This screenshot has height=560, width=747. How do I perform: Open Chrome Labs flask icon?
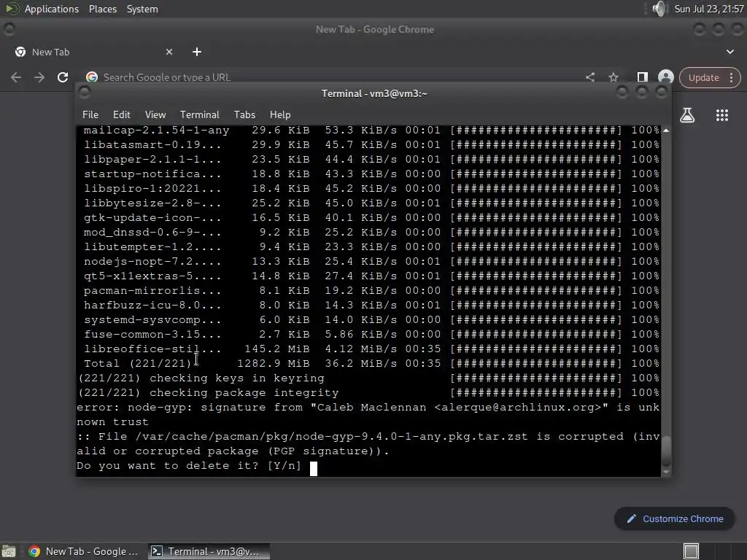[687, 114]
